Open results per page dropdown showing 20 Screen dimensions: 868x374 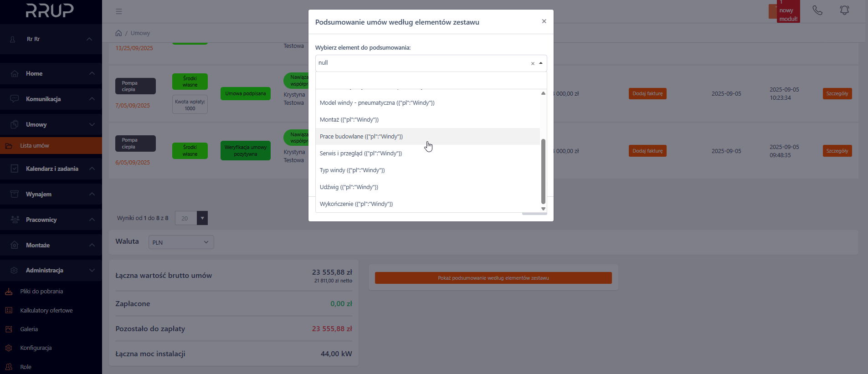coord(191,218)
